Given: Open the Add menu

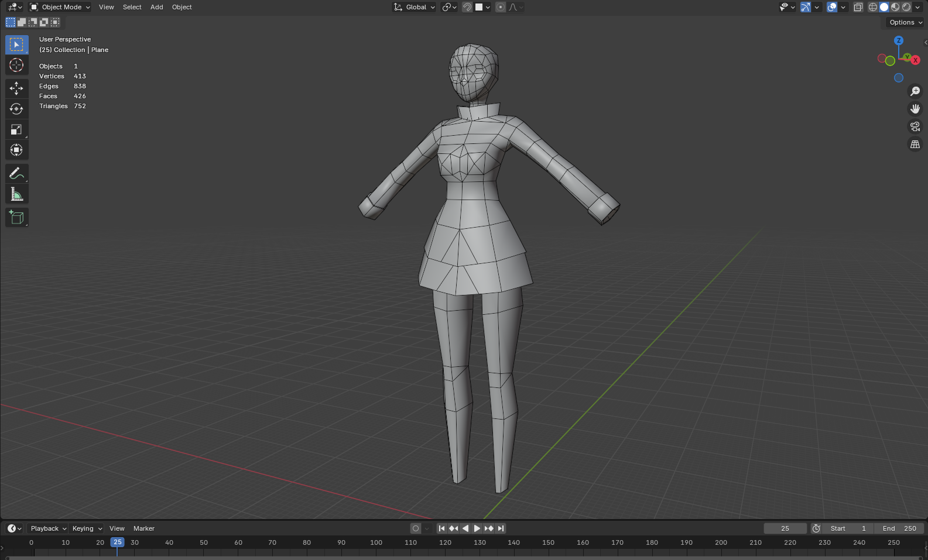Looking at the screenshot, I should (x=157, y=7).
